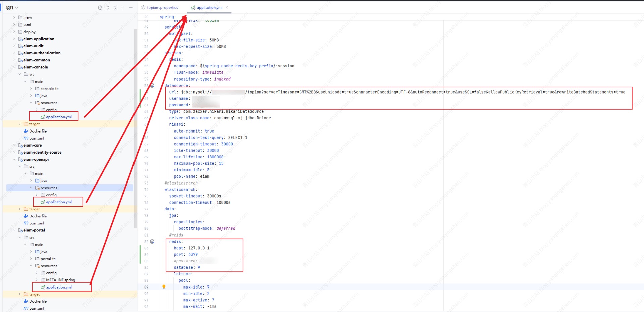This screenshot has height=312, width=644.
Task: Click the Maven icon of eiam-portal pom.xml
Action: [x=26, y=308]
